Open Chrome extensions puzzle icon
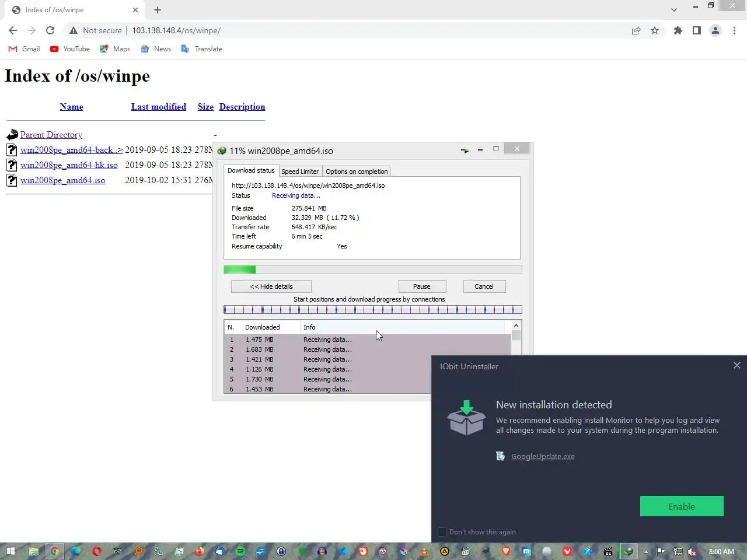The width and height of the screenshot is (747, 560). tap(678, 30)
